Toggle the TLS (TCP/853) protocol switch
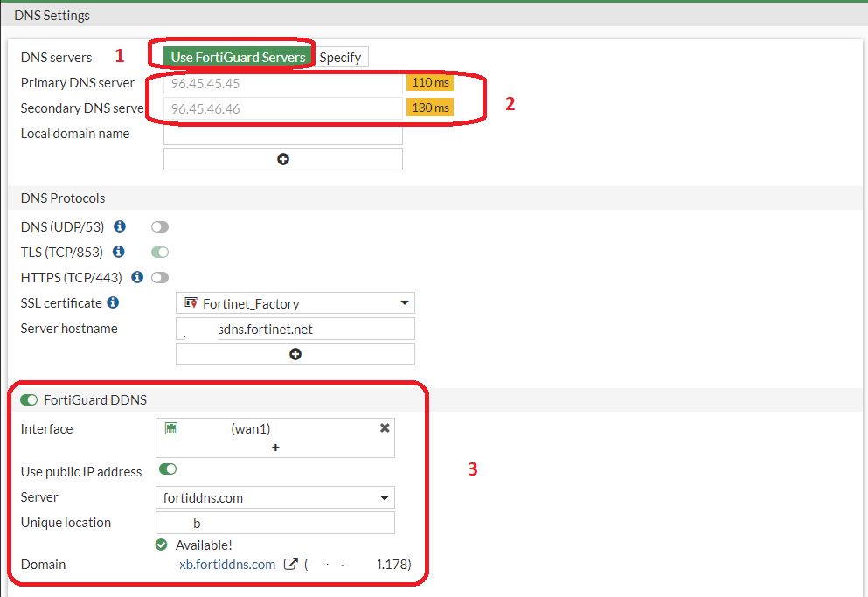Viewport: 868px width, 597px height. [160, 253]
